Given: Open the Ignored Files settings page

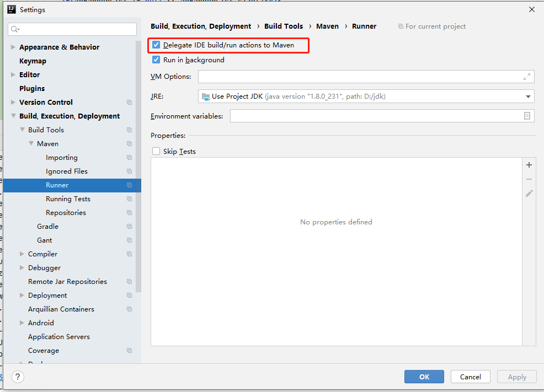Looking at the screenshot, I should point(67,171).
